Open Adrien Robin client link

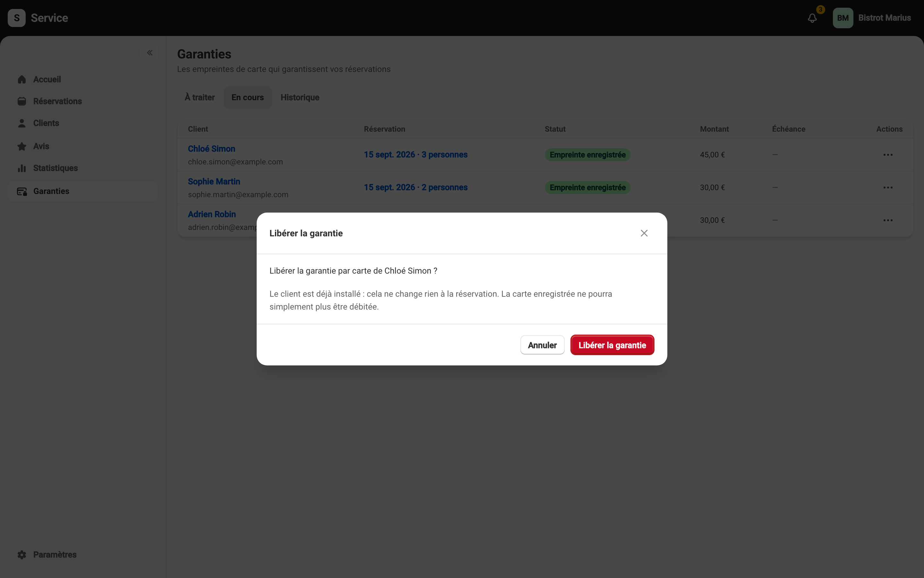212,215
